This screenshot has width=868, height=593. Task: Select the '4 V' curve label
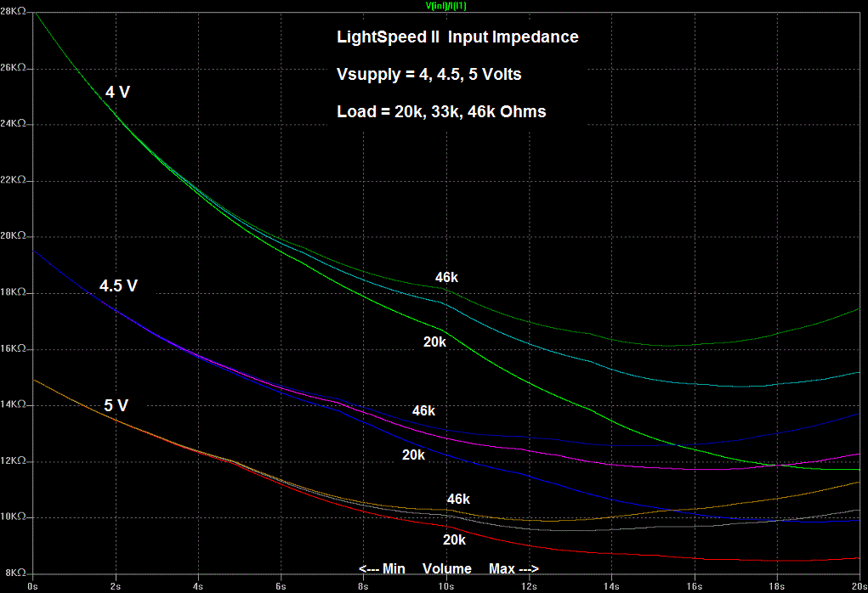coord(117,92)
